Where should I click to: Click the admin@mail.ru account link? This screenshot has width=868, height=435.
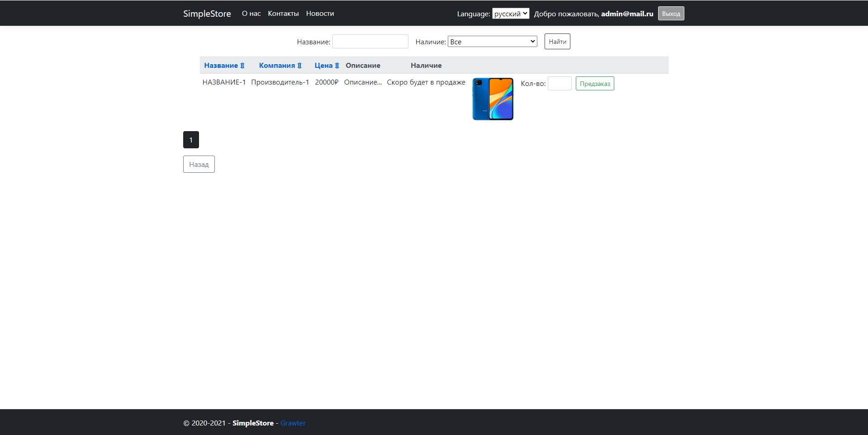coord(627,13)
